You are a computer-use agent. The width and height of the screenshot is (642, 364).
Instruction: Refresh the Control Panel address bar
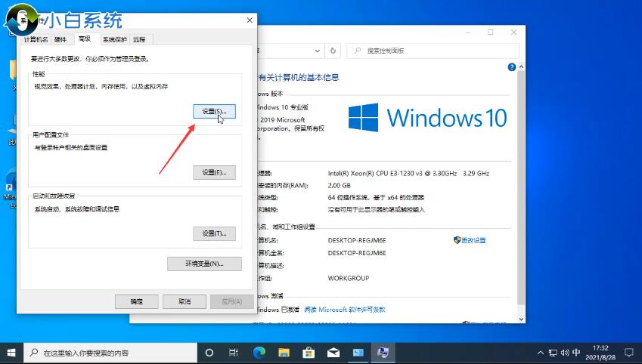(333, 51)
